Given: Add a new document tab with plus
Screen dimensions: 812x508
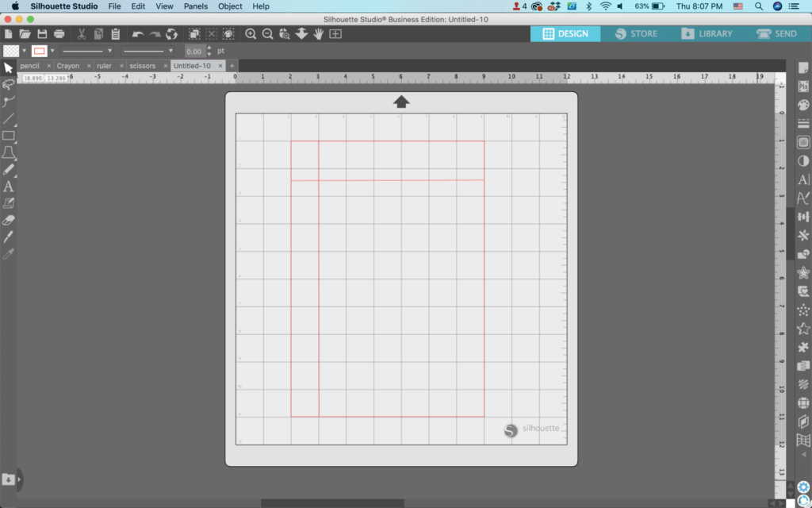Looking at the screenshot, I should (232, 66).
